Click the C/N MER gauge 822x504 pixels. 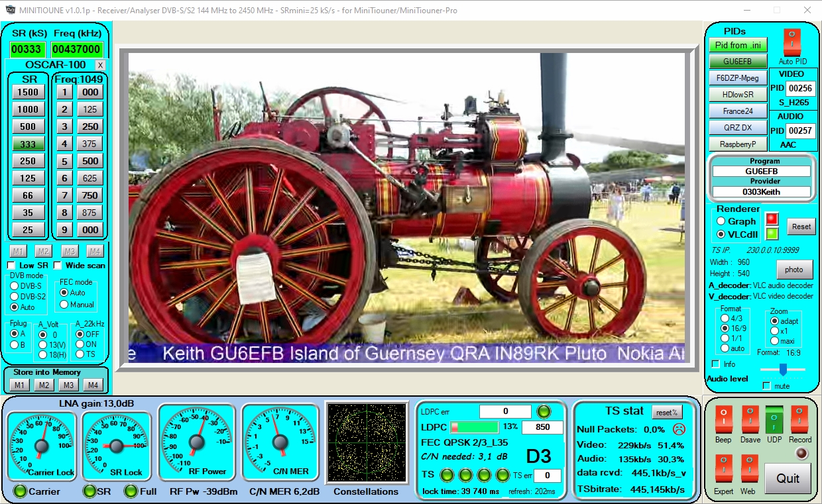(280, 442)
